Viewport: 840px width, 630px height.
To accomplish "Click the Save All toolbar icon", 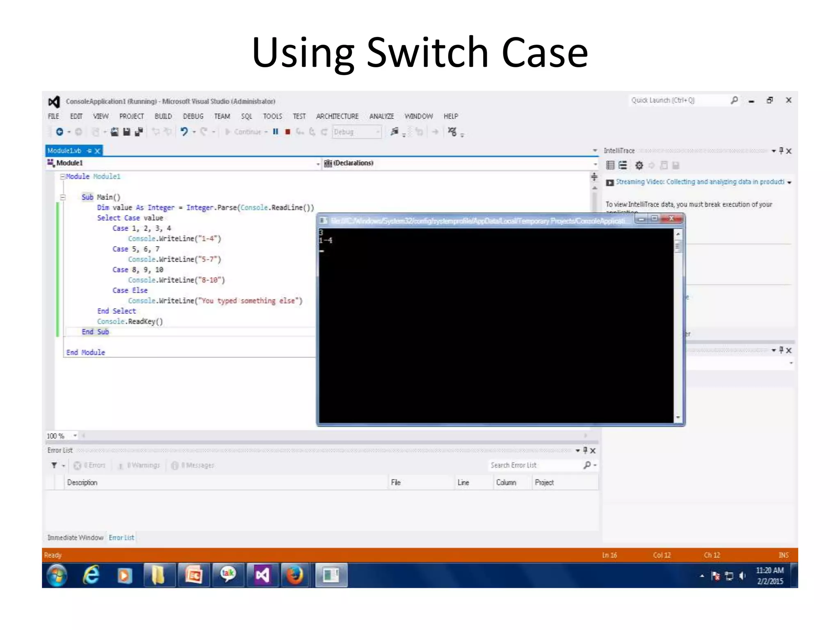I will pyautogui.click(x=139, y=132).
